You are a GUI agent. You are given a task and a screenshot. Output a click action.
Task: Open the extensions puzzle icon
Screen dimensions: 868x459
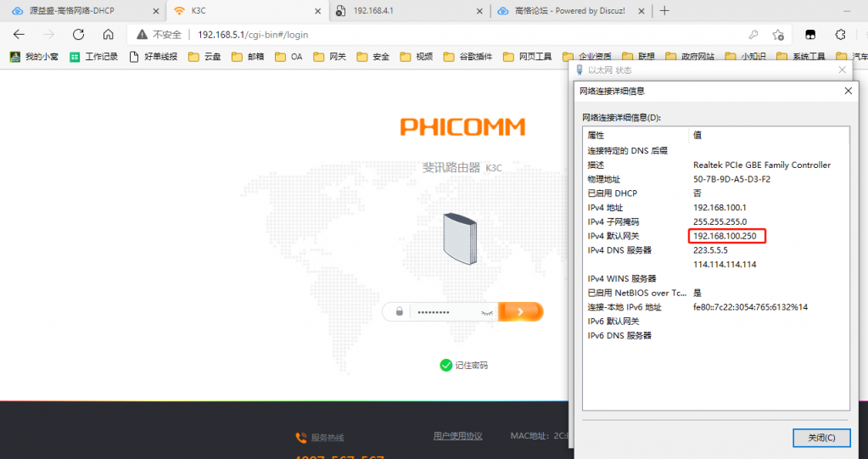point(840,34)
